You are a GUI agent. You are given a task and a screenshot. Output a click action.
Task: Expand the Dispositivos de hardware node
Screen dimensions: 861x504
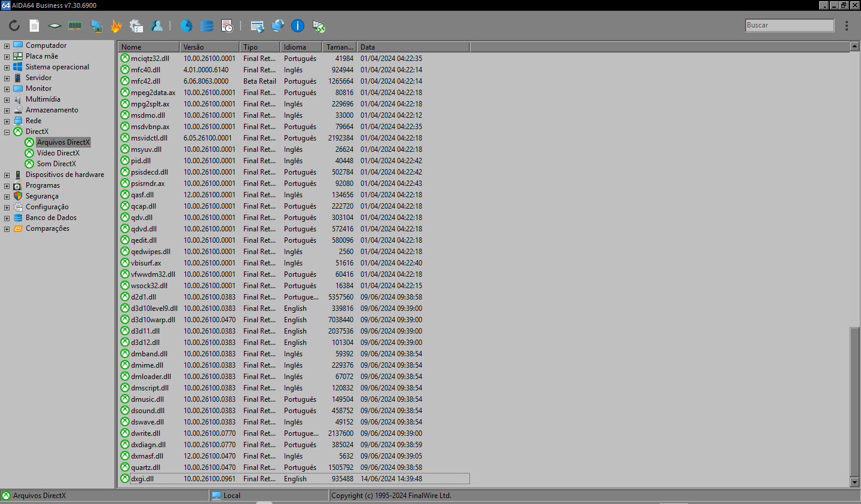pos(7,175)
